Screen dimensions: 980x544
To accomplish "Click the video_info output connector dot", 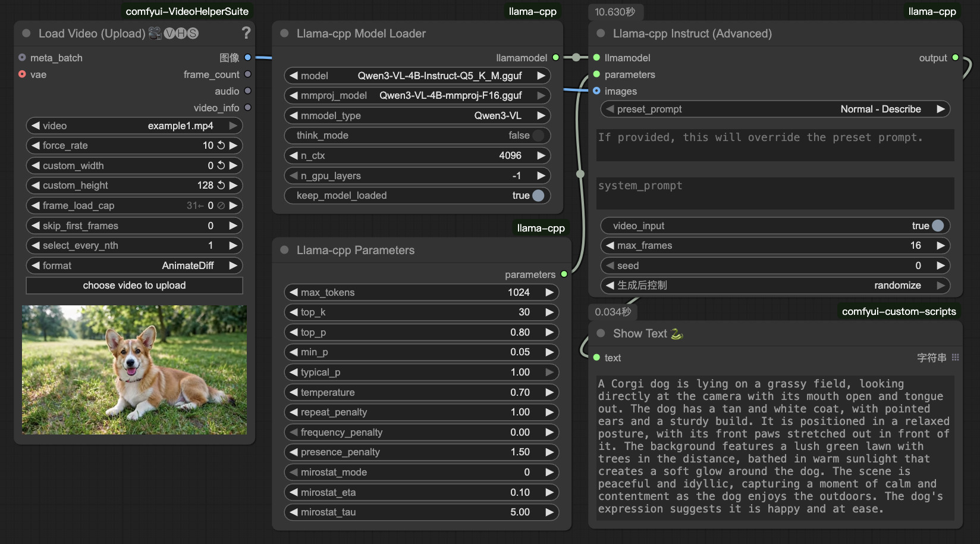I will [248, 108].
